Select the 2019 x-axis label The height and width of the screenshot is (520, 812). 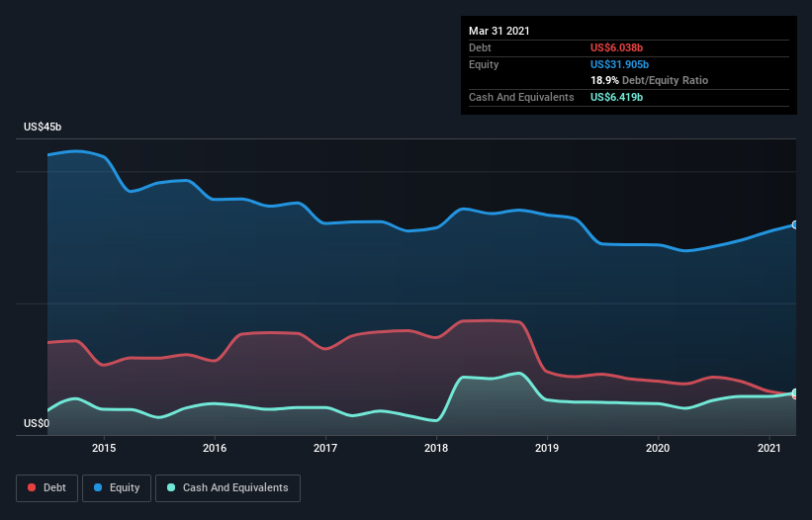click(x=547, y=448)
